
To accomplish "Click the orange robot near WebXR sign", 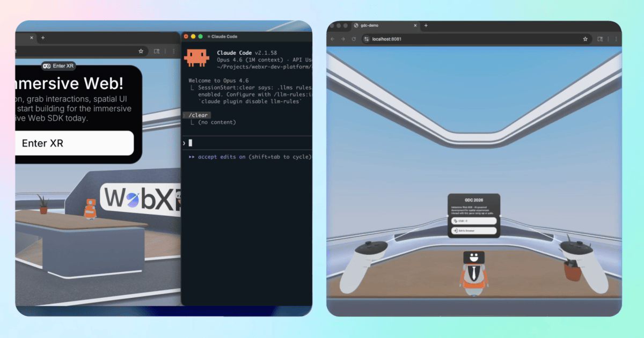I will (x=90, y=209).
